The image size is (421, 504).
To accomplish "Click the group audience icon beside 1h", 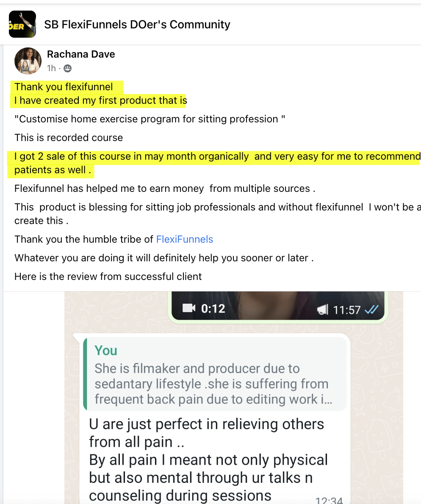I will click(x=67, y=68).
